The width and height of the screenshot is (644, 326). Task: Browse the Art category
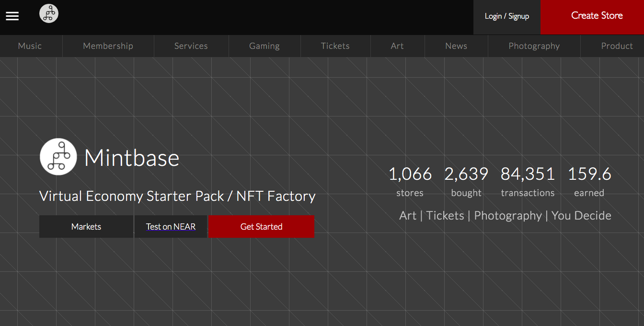(x=397, y=46)
